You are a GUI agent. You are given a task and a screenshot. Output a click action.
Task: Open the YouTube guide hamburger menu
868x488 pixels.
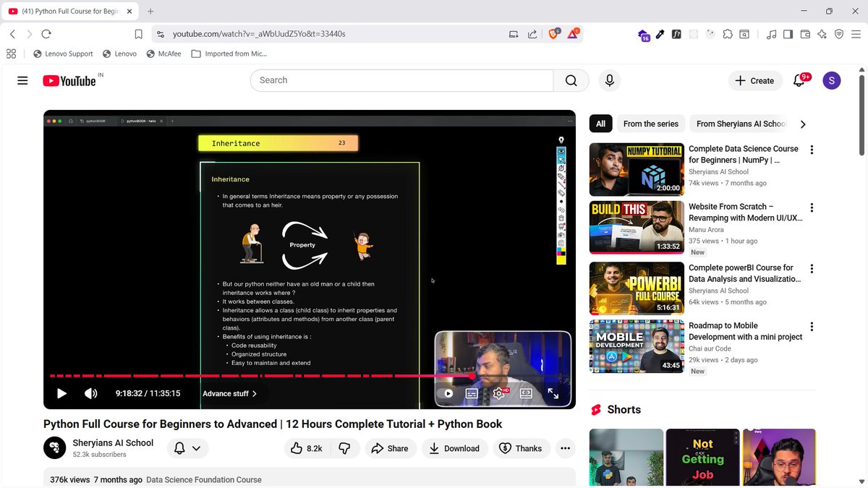click(22, 81)
